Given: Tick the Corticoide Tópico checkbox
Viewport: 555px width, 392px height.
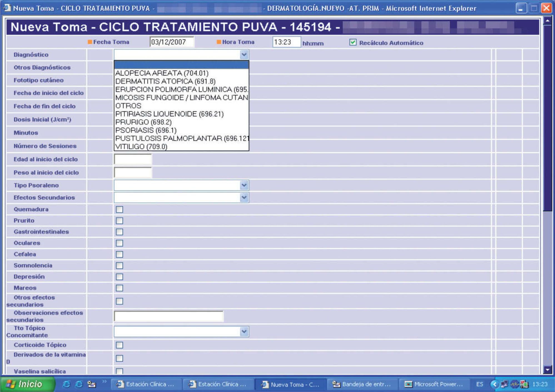Looking at the screenshot, I should (120, 345).
